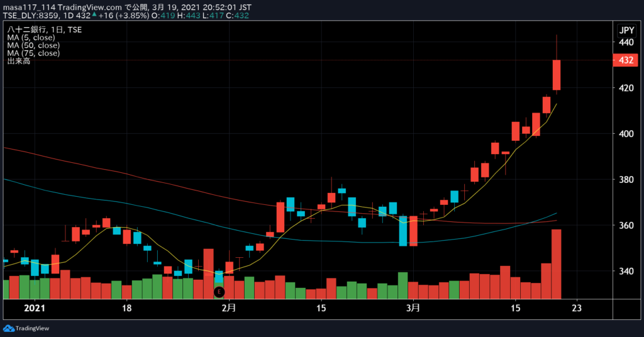Click the 出来高 volume indicator label
The width and height of the screenshot is (644, 337).
(18, 61)
